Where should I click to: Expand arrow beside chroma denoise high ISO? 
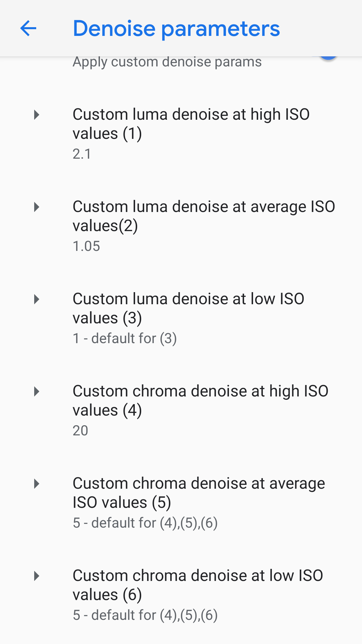pyautogui.click(x=37, y=391)
